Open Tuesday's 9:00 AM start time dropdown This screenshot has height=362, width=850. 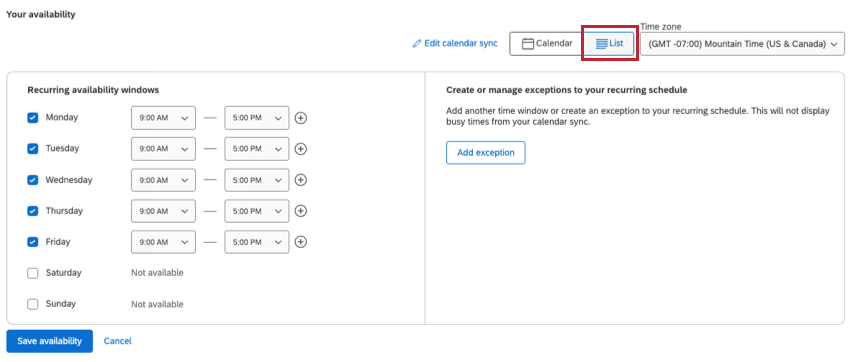point(163,148)
